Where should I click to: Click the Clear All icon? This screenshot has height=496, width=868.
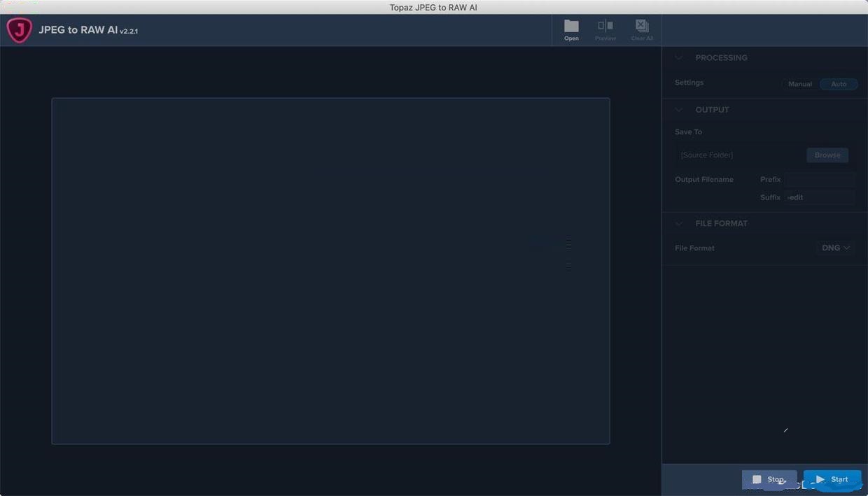point(642,30)
